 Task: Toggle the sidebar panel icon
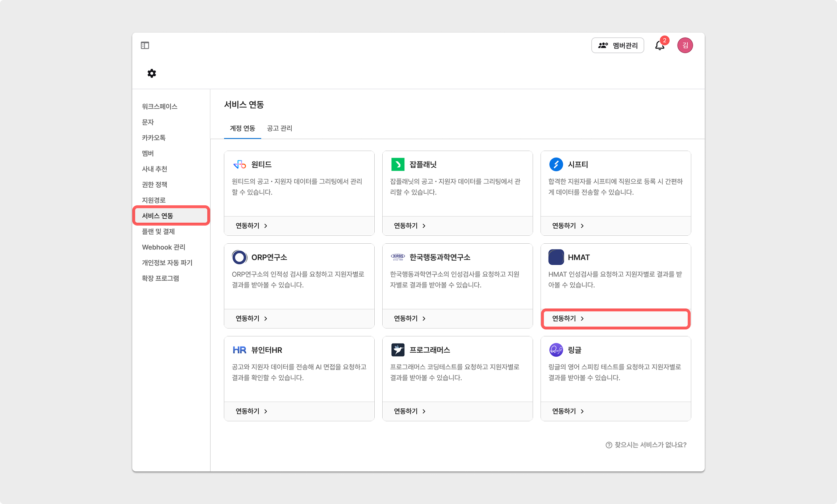[x=145, y=45]
